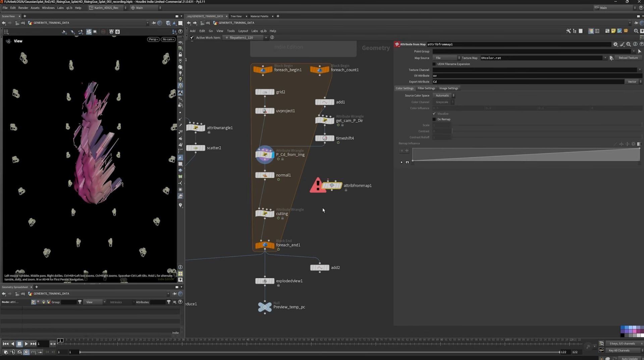Open the Layout menu in network editor
The width and height of the screenshot is (644, 360).
coord(243,31)
